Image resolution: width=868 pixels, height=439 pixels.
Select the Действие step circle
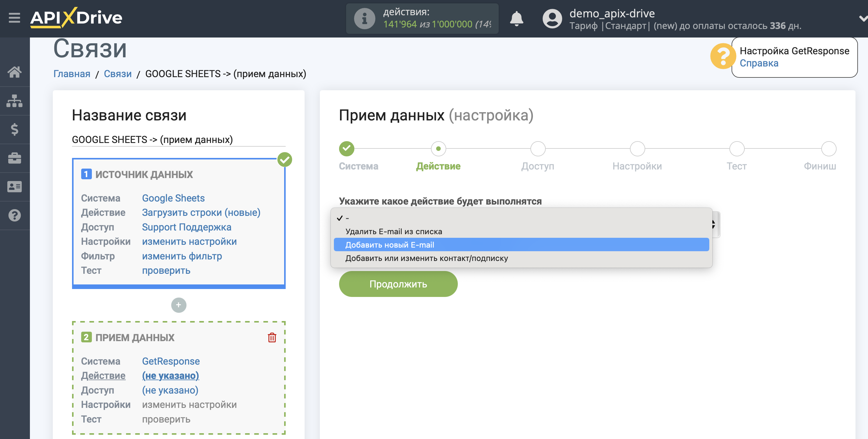(x=438, y=148)
